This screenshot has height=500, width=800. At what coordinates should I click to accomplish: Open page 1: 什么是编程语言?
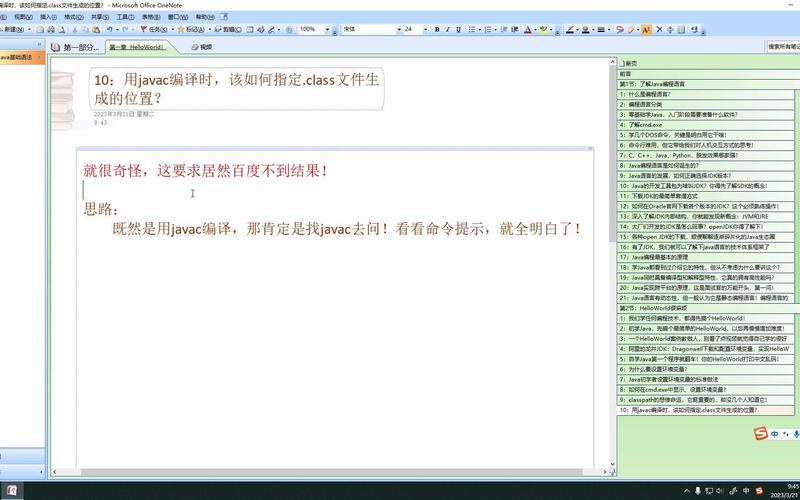pyautogui.click(x=706, y=94)
